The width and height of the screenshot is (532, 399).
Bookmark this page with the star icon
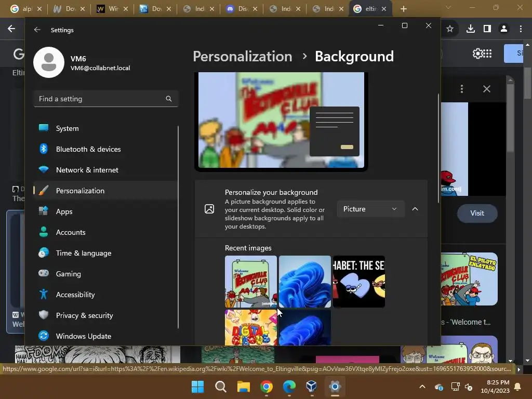(x=450, y=29)
